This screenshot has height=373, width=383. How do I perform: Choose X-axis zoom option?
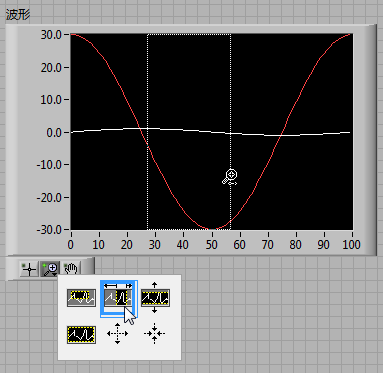[x=118, y=297]
